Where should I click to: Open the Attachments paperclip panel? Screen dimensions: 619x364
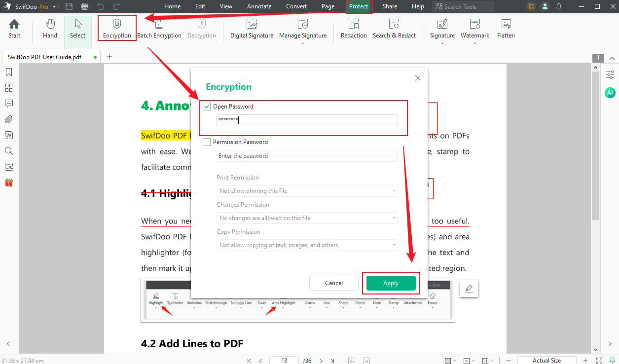click(9, 119)
